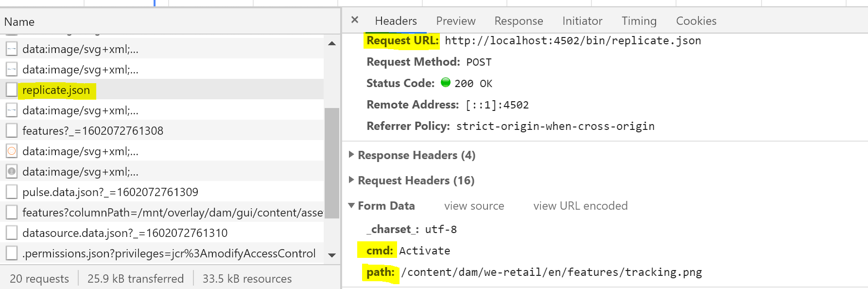
Task: Click view URL encoded link
Action: tap(580, 206)
